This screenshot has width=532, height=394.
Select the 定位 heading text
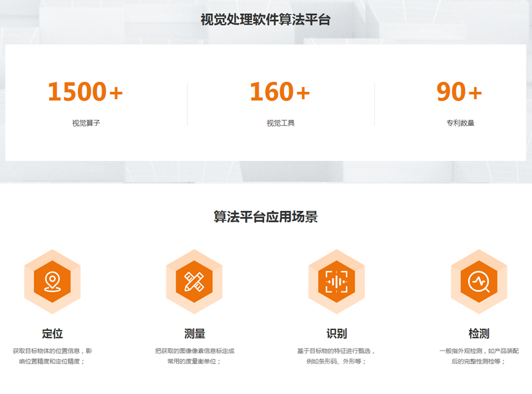[x=53, y=333]
